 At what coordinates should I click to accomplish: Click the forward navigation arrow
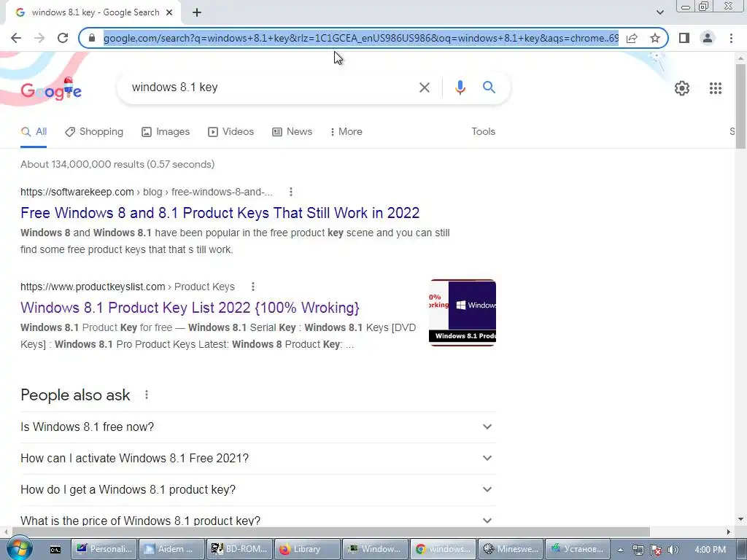tap(39, 38)
